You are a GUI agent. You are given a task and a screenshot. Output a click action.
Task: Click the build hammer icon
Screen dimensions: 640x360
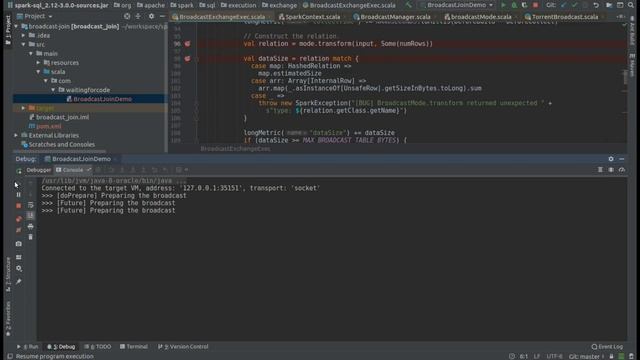409,5
